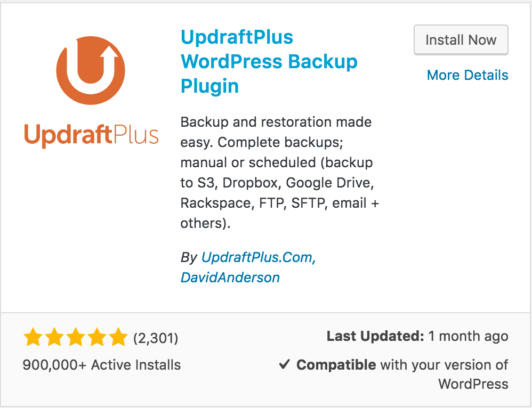Image resolution: width=532 pixels, height=408 pixels.
Task: Click the Last Updated label
Action: (x=375, y=337)
